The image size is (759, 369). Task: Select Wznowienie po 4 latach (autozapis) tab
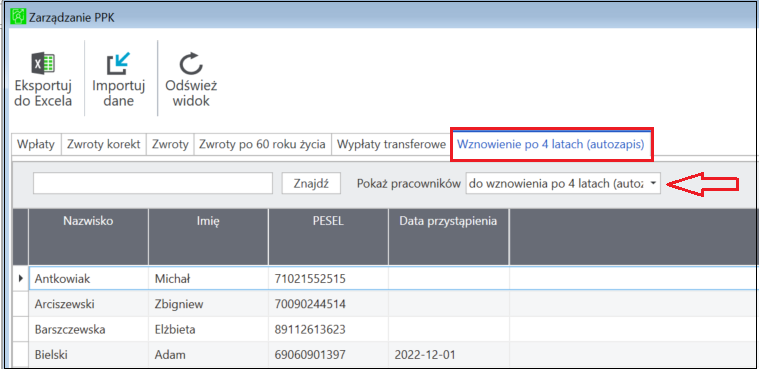click(x=551, y=144)
